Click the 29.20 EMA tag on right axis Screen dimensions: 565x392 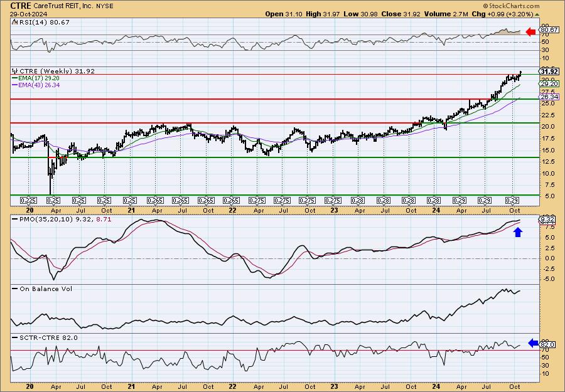pyautogui.click(x=549, y=84)
